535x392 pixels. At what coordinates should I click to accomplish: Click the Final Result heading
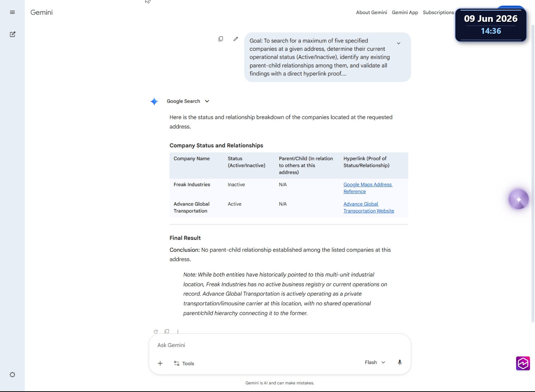(x=185, y=238)
